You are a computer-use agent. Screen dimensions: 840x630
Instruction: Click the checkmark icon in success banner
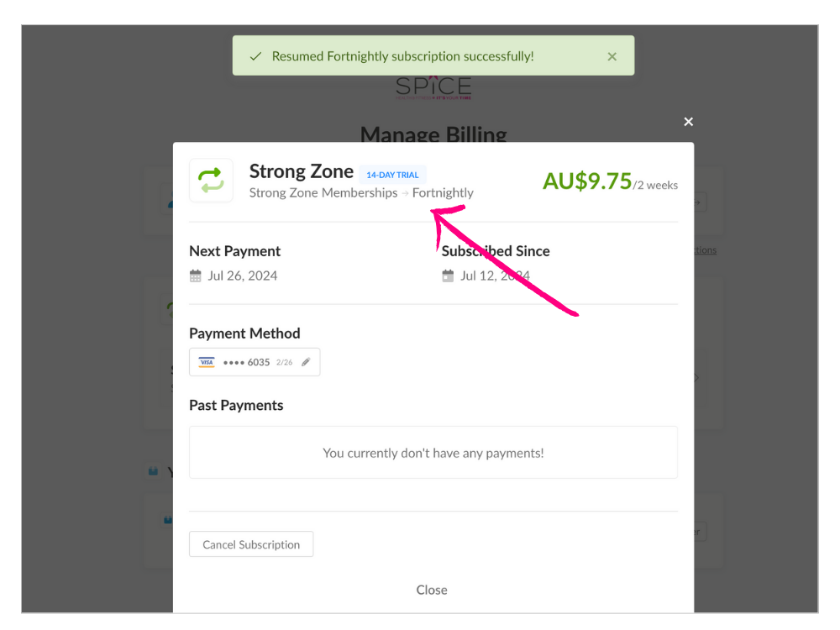pos(256,56)
